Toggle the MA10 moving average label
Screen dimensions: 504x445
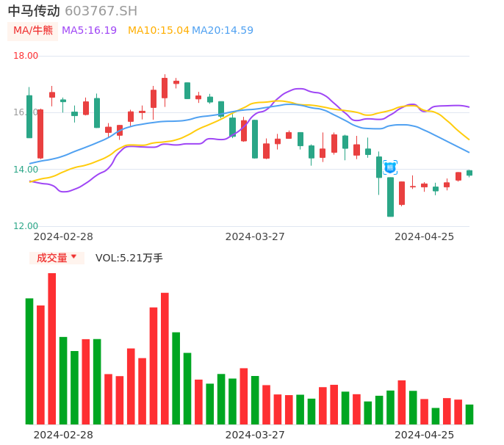[158, 31]
